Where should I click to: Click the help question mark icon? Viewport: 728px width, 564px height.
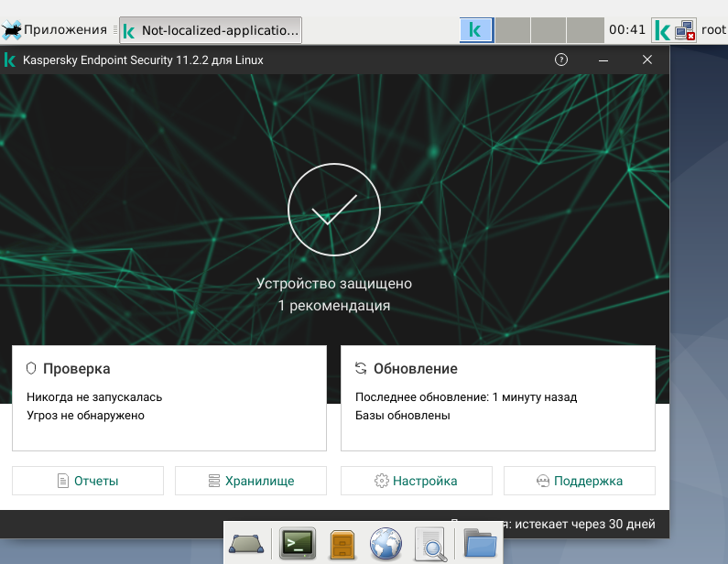coord(560,60)
